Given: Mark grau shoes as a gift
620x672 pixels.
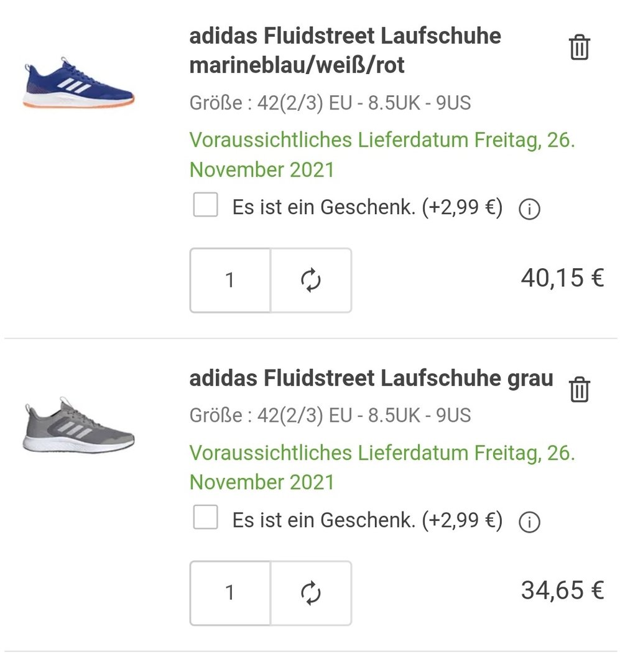Looking at the screenshot, I should click(205, 517).
